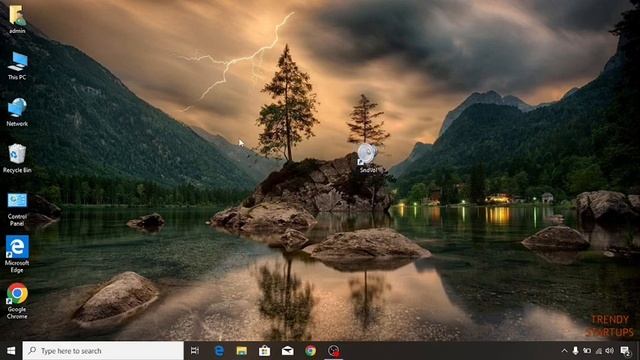Select the Network desktop icon
Screen dimensions: 640x360
coord(17,112)
